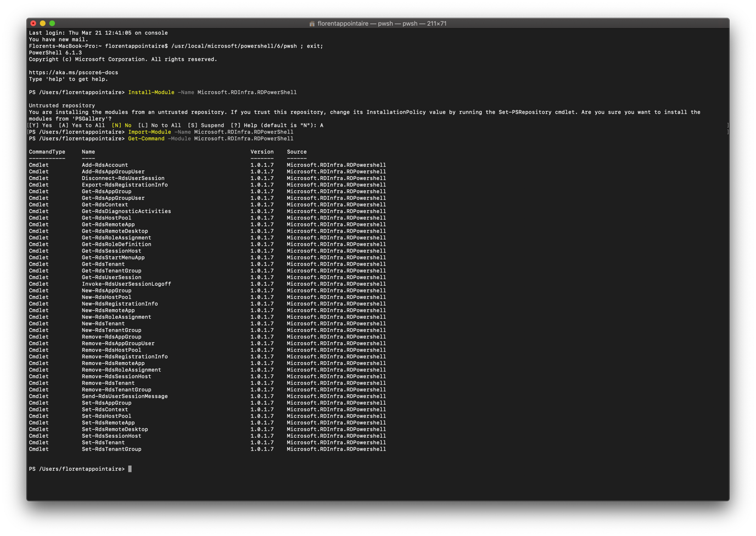Viewport: 756px width, 536px height.
Task: Click the Add-RdsAppGroupUser cmdlet name
Action: pyautogui.click(x=113, y=171)
